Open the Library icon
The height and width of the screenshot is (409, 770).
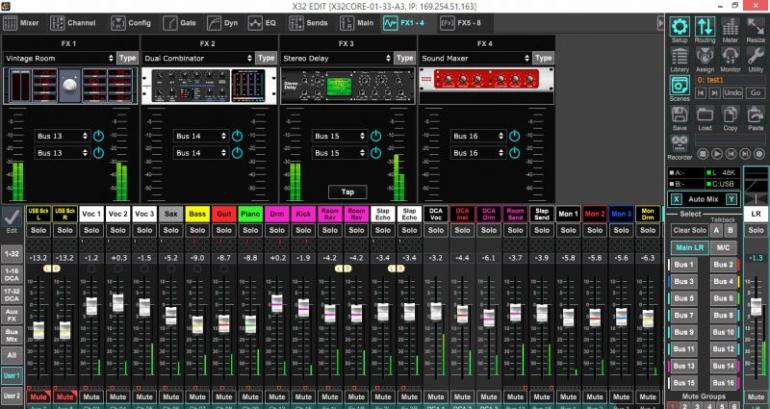[680, 56]
